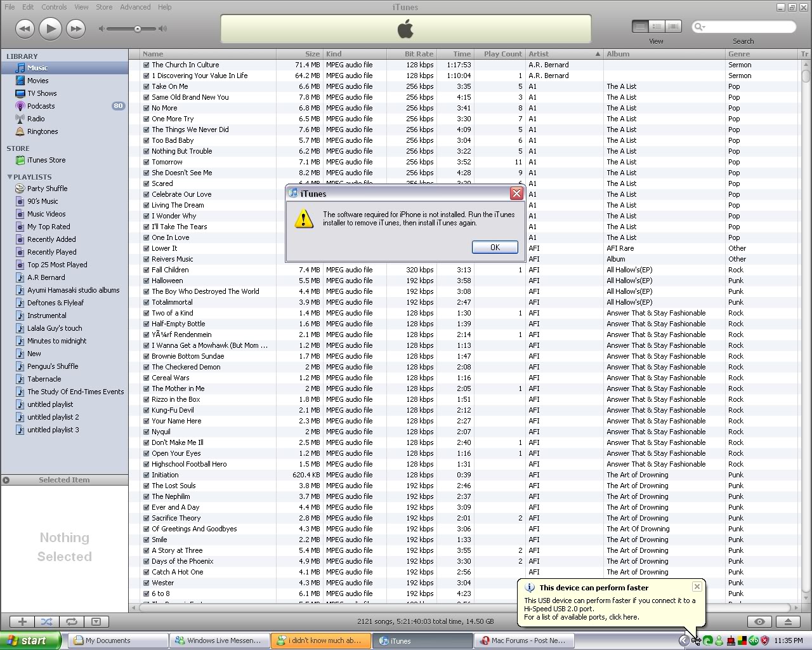812x650 pixels.
Task: Switch to Windows Live Messenger taskbar item
Action: 219,640
